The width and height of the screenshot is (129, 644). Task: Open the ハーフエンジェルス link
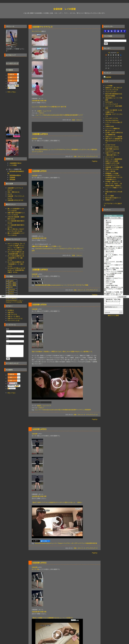(x=112, y=104)
